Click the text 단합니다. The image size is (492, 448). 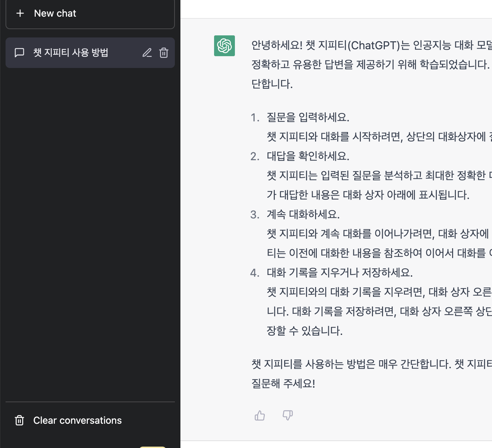click(x=272, y=84)
